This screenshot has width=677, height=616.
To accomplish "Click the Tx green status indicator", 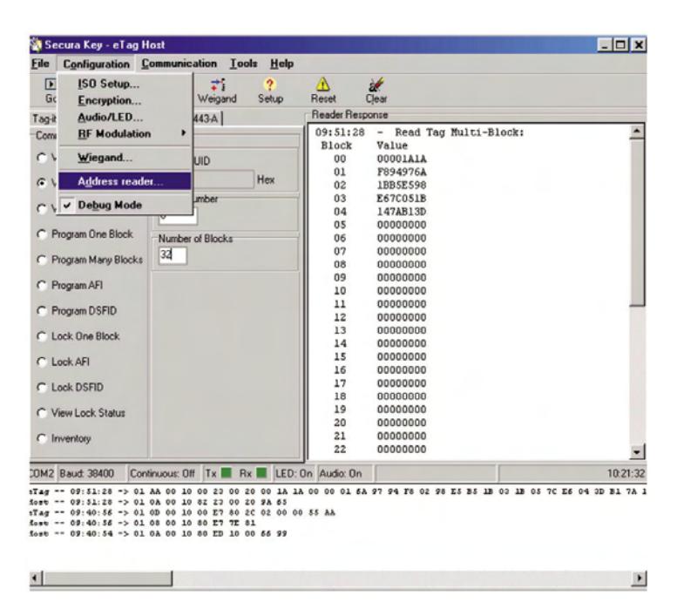I will tap(227, 473).
